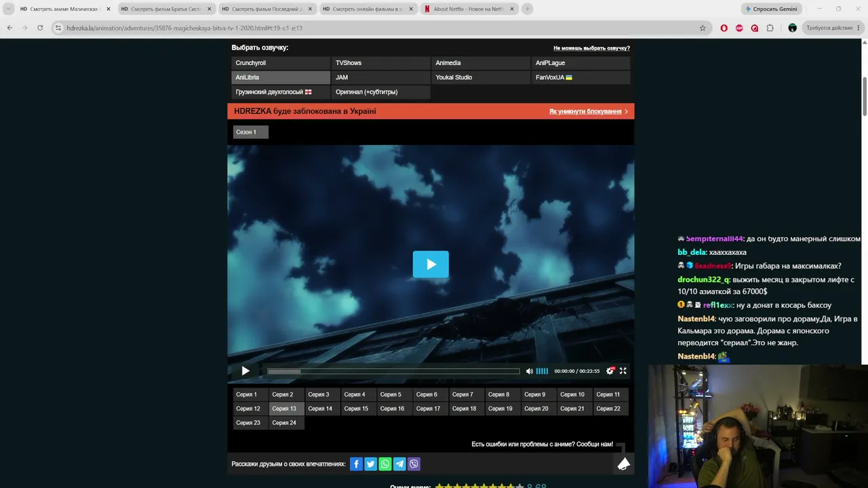Open the 'Спросить Gemini' button
The width and height of the screenshot is (868, 488).
(x=772, y=9)
